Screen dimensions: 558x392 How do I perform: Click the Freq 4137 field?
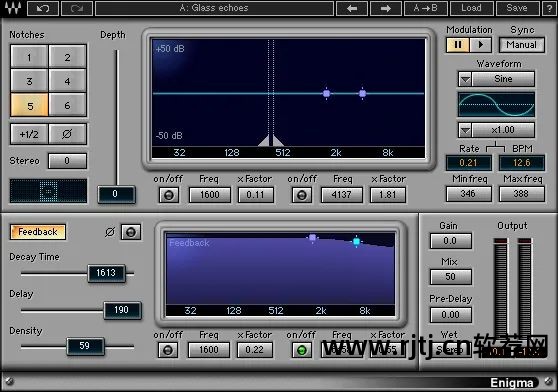(342, 195)
